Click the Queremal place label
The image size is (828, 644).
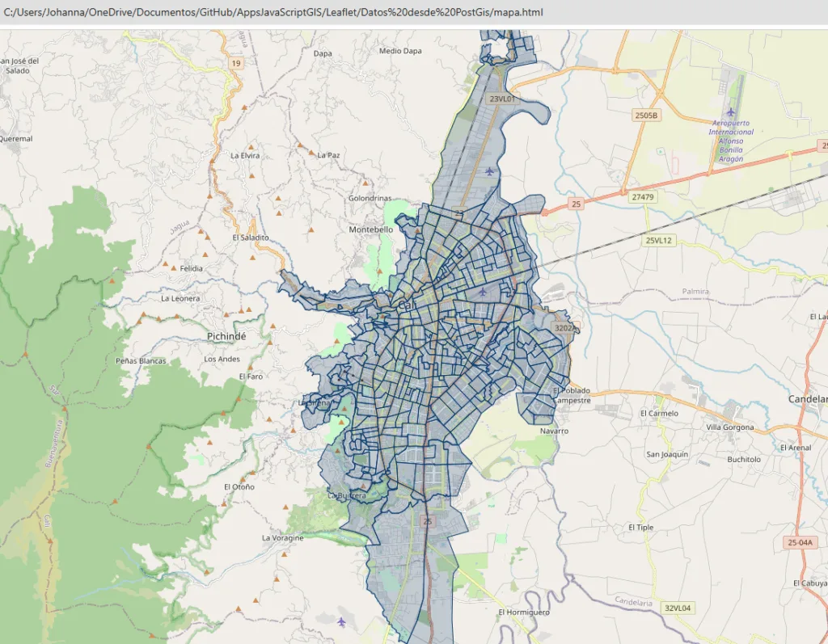point(16,139)
